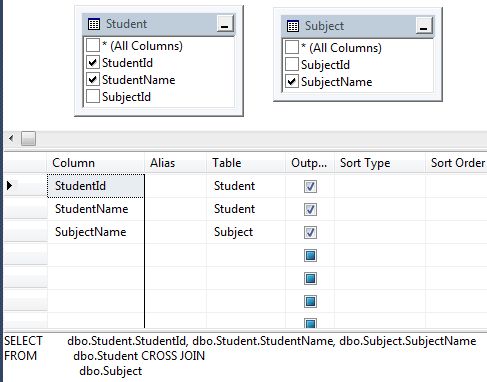Viewport: 487px width, 382px height.
Task: Minimize the Student table box
Action: [225, 24]
